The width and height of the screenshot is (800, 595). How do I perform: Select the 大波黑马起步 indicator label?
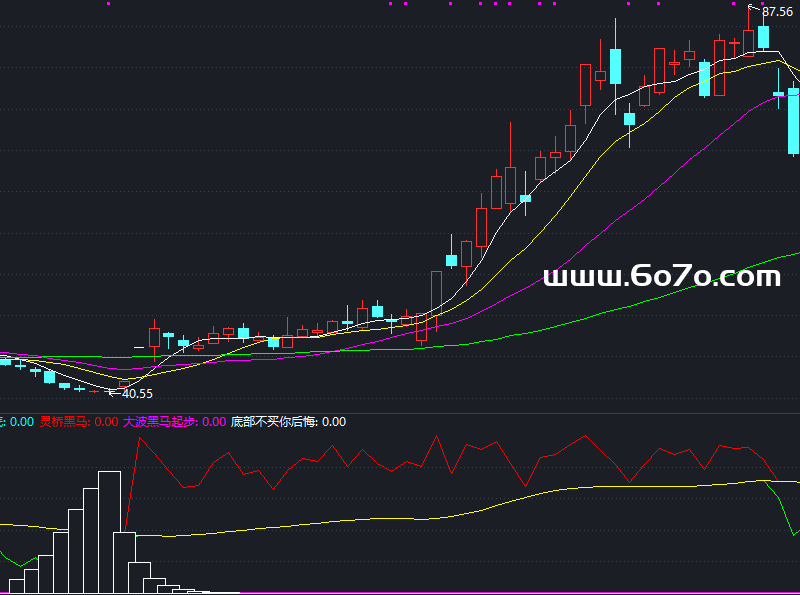click(160, 422)
